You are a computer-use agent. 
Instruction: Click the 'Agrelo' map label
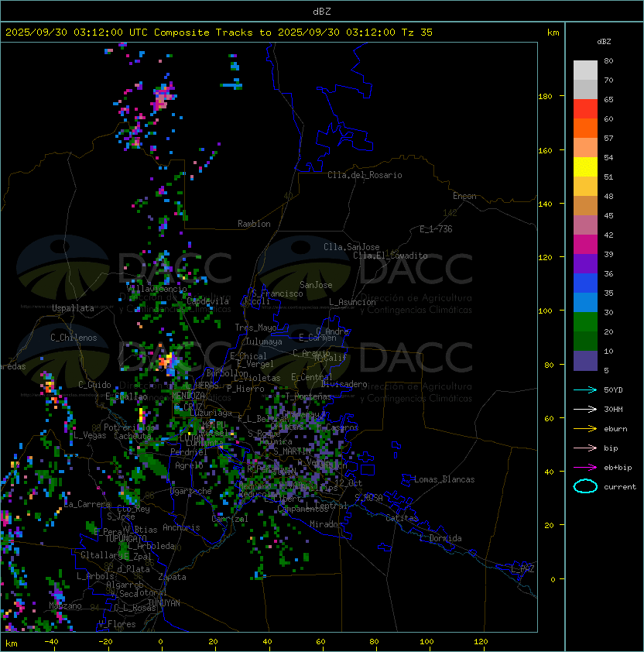(x=189, y=465)
